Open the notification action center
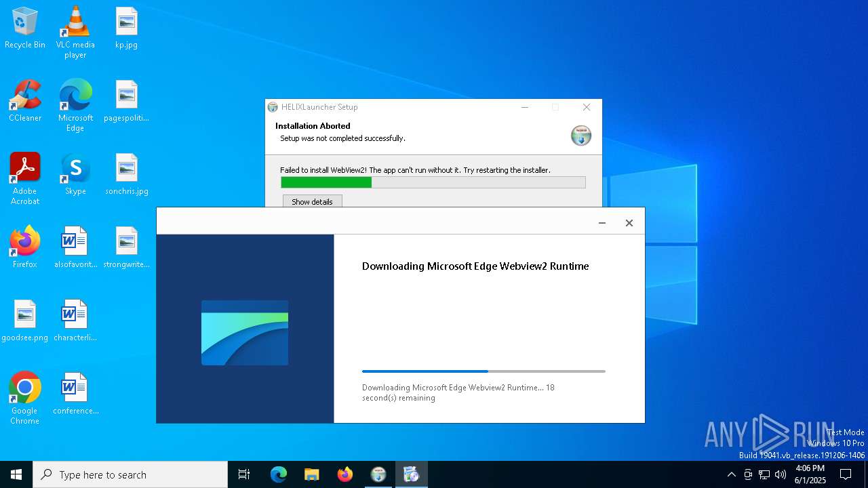 pos(846,474)
